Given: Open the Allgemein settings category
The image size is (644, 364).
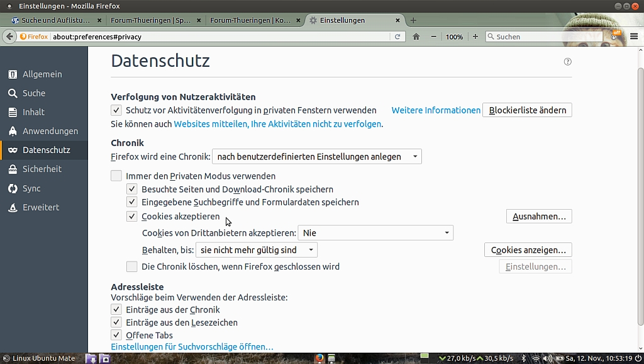Looking at the screenshot, I should coord(42,74).
